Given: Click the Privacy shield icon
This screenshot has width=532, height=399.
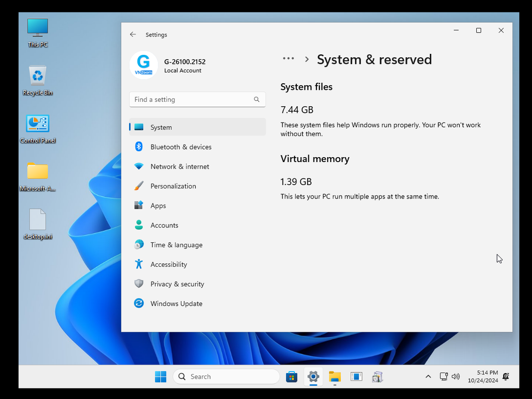Looking at the screenshot, I should tap(139, 284).
